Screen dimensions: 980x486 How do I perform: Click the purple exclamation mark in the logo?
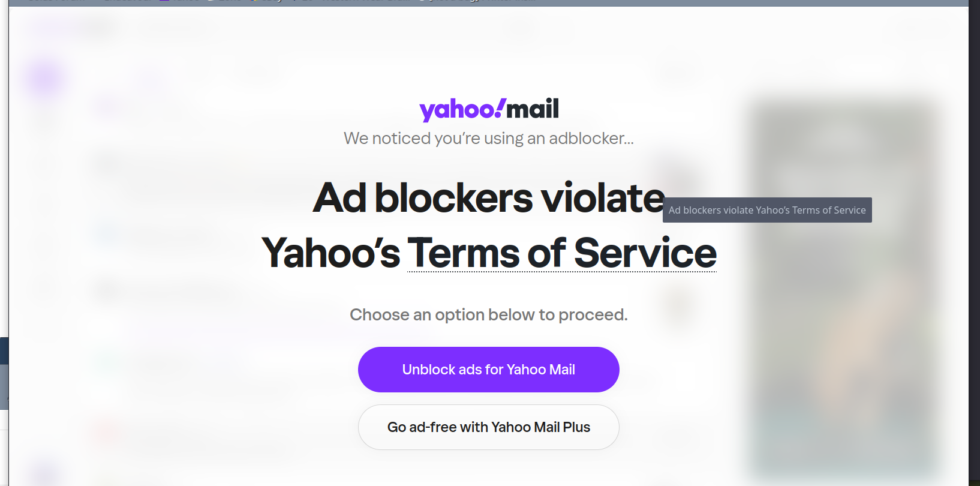coord(500,107)
